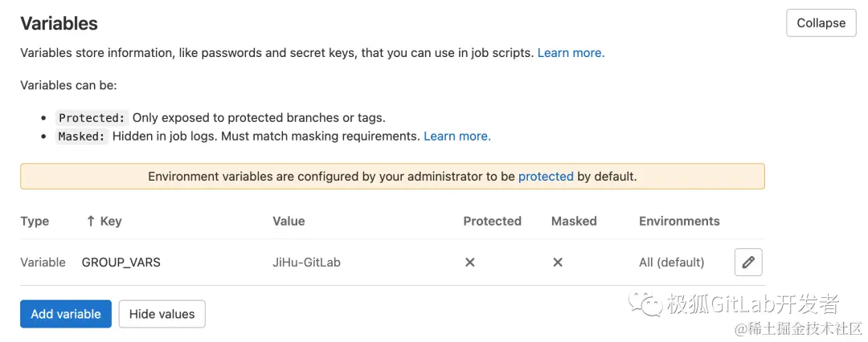
Task: Click the sort arrow beside Key header
Action: [x=91, y=221]
